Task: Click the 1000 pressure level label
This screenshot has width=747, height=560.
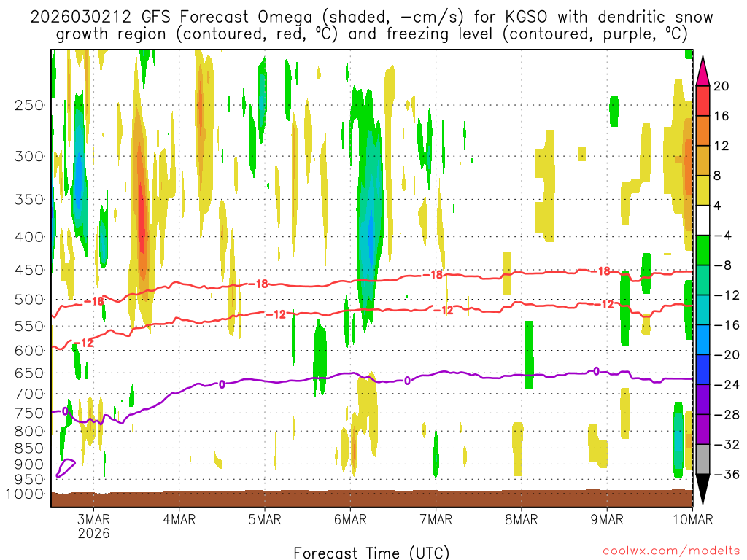Action: [25, 494]
